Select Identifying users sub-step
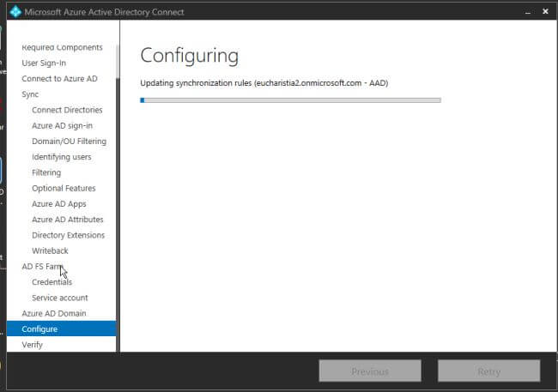 [x=61, y=157]
